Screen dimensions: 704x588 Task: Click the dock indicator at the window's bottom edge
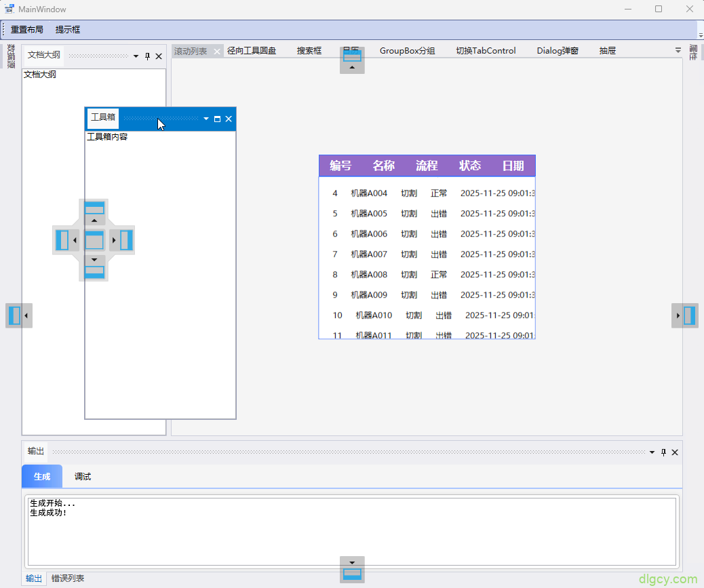352,570
